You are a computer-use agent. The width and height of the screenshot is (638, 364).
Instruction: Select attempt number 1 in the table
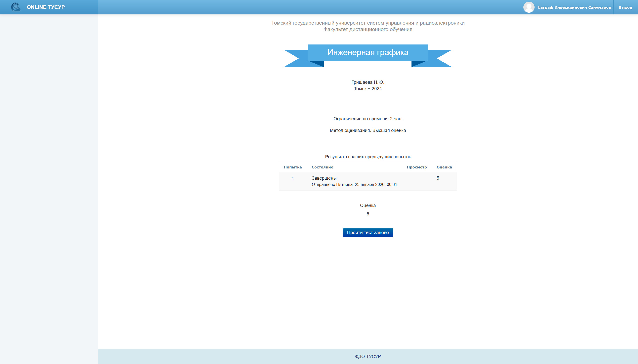293,178
